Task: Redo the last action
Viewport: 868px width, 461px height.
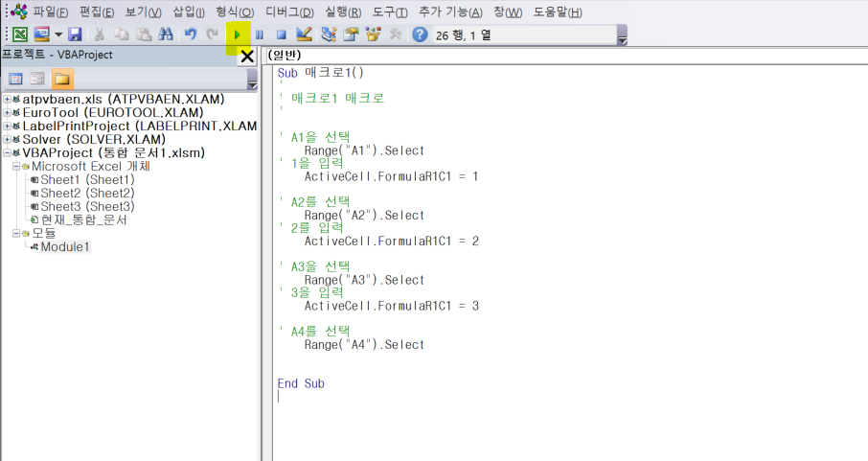Action: tap(212, 35)
